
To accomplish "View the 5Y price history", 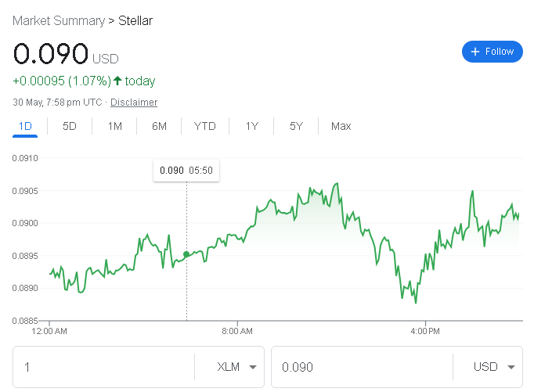I will [296, 126].
